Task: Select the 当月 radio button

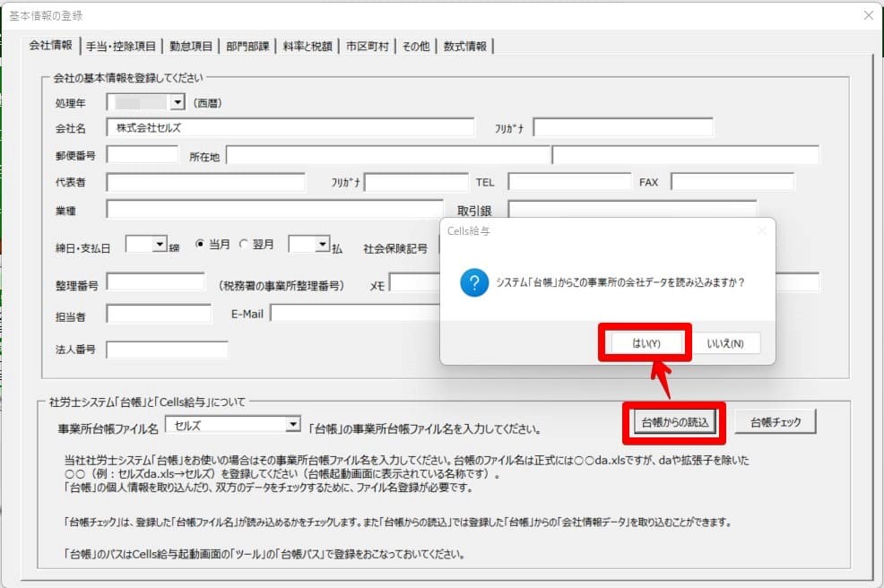Action: coord(202,245)
